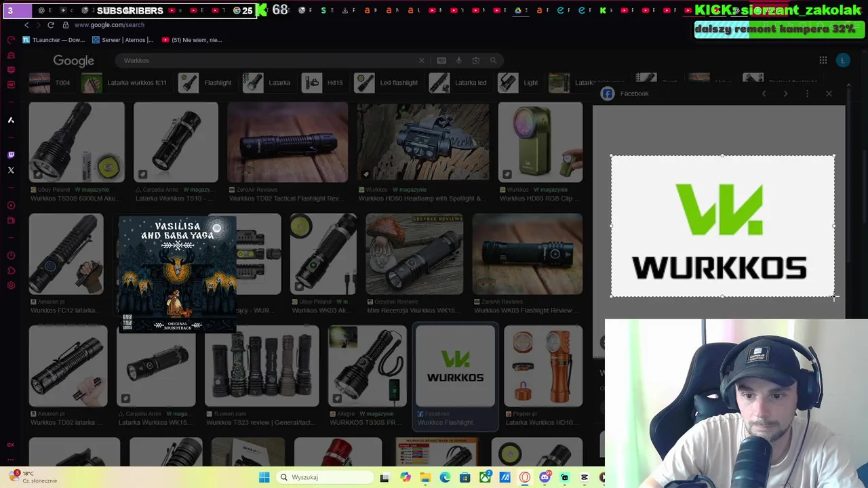Open the Facebook source link in the preview

point(625,94)
